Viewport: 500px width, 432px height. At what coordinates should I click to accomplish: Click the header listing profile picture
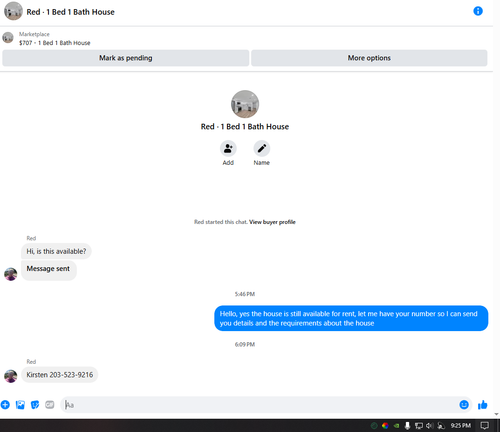point(13,11)
